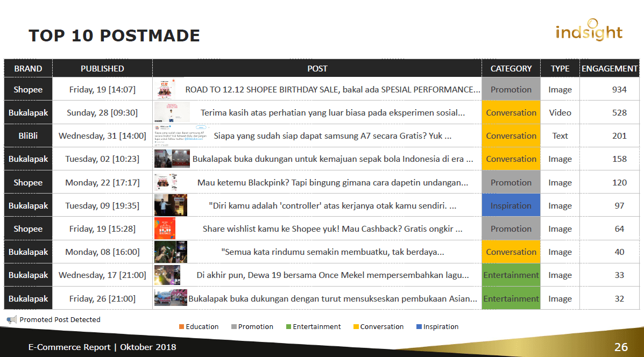This screenshot has height=357, width=644.
Task: Click the TYPE column header
Action: tap(560, 68)
